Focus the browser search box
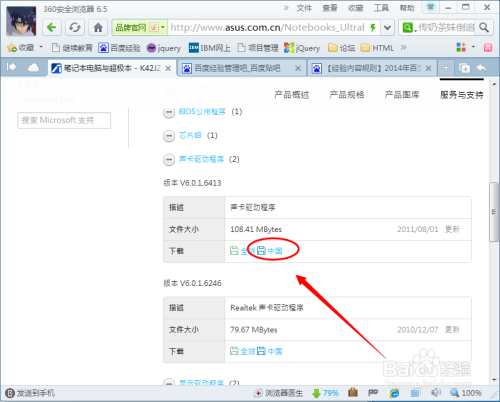500x402 pixels. coord(447,28)
